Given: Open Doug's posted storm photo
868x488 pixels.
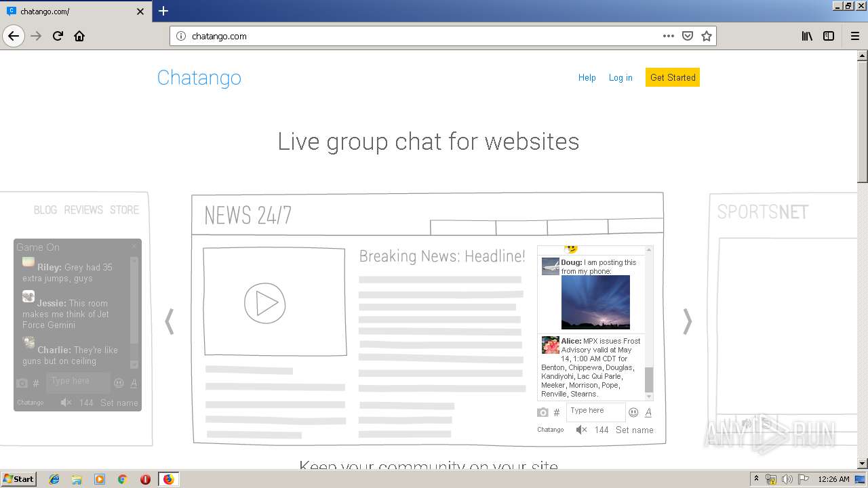Looking at the screenshot, I should 595,302.
